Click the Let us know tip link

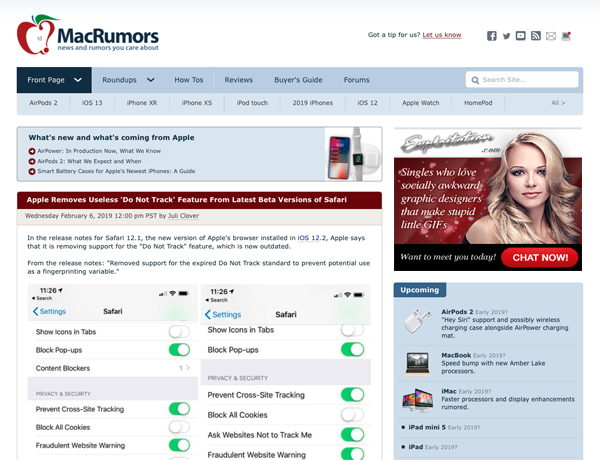pyautogui.click(x=442, y=35)
